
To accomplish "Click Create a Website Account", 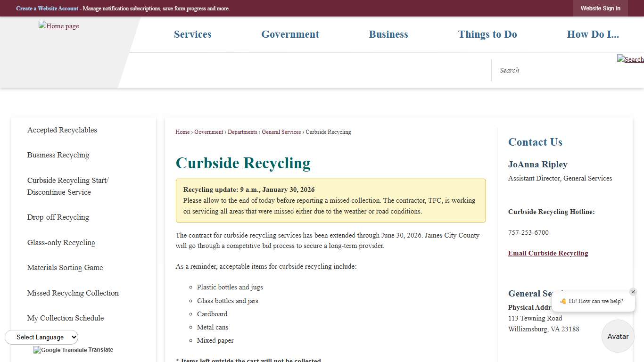I will tap(47, 8).
